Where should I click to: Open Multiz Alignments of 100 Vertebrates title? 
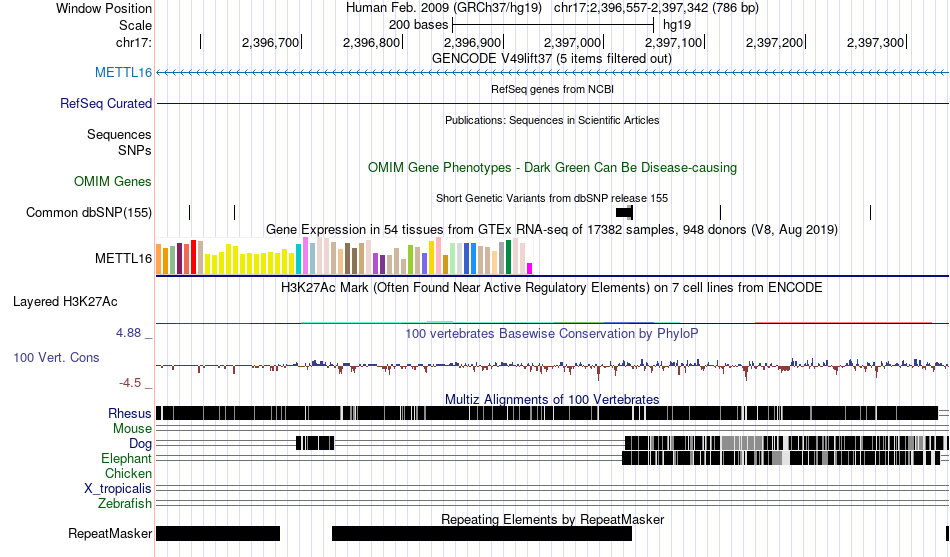[552, 399]
